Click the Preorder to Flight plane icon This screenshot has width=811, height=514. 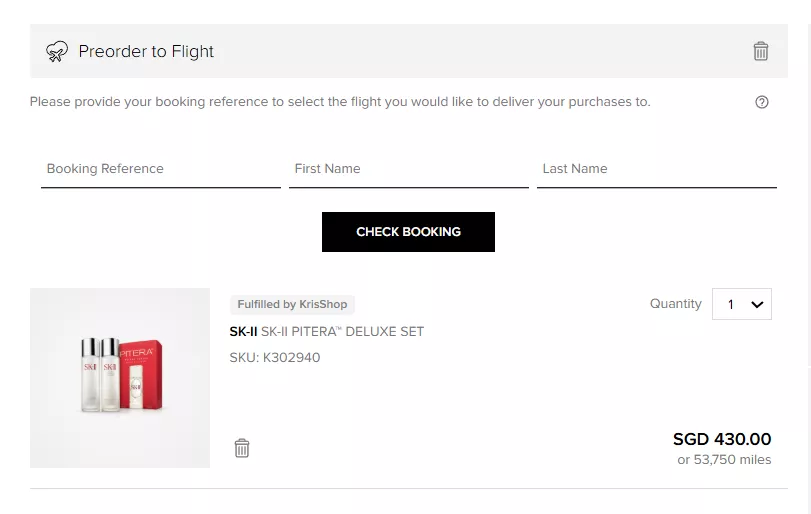click(57, 52)
